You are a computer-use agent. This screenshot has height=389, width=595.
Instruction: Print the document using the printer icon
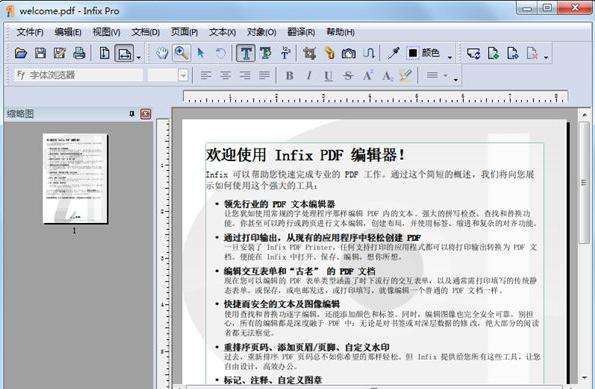pyautogui.click(x=79, y=53)
